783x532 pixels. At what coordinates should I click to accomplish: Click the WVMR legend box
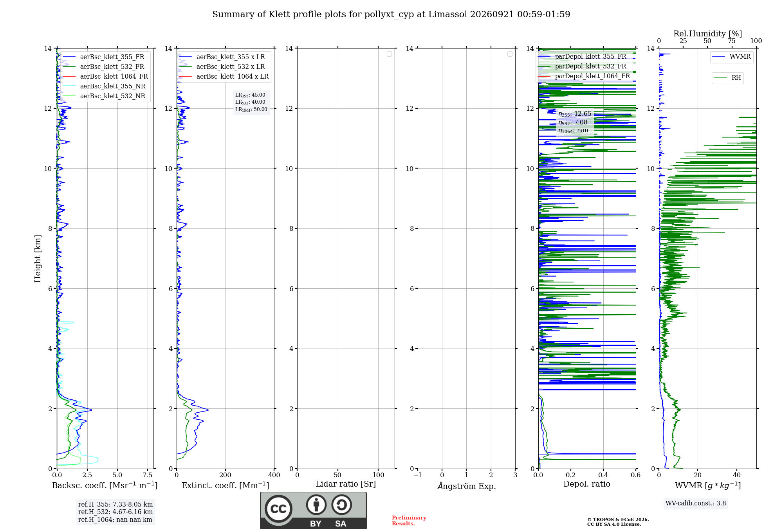731,57
